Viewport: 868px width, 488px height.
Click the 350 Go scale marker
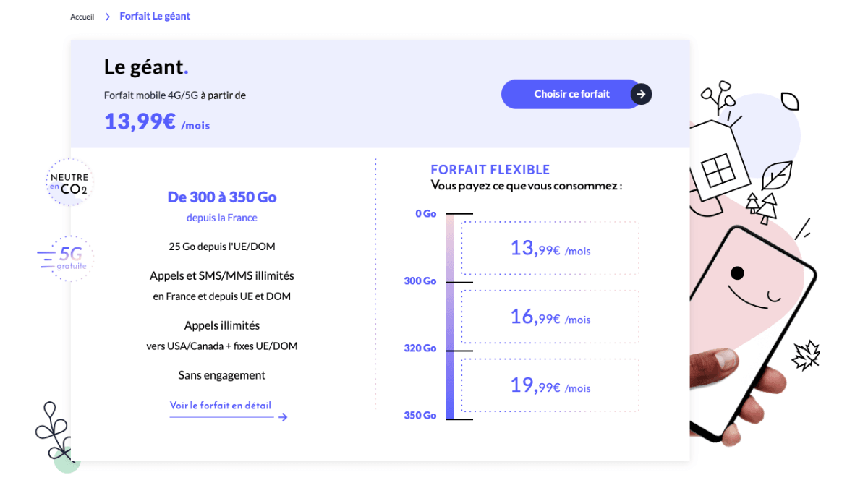[420, 416]
